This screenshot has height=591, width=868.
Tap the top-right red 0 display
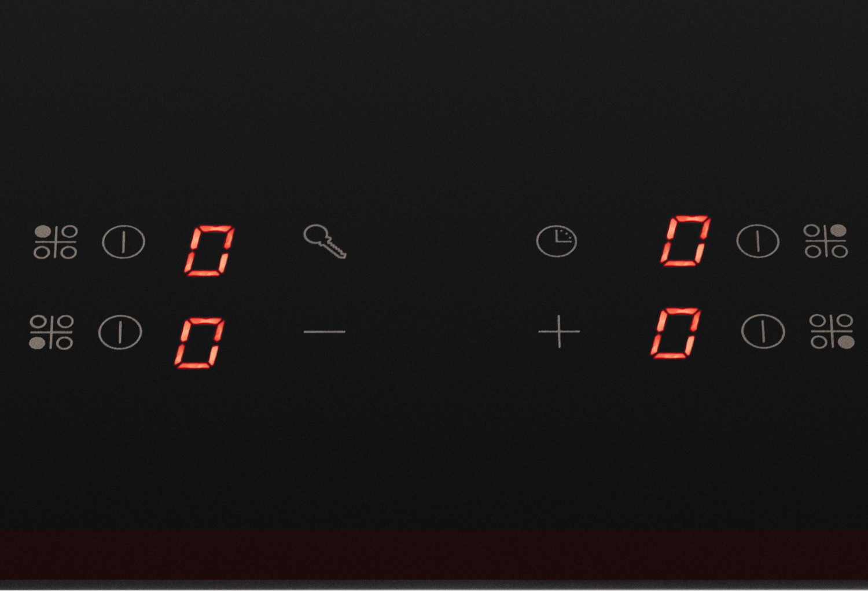(686, 241)
